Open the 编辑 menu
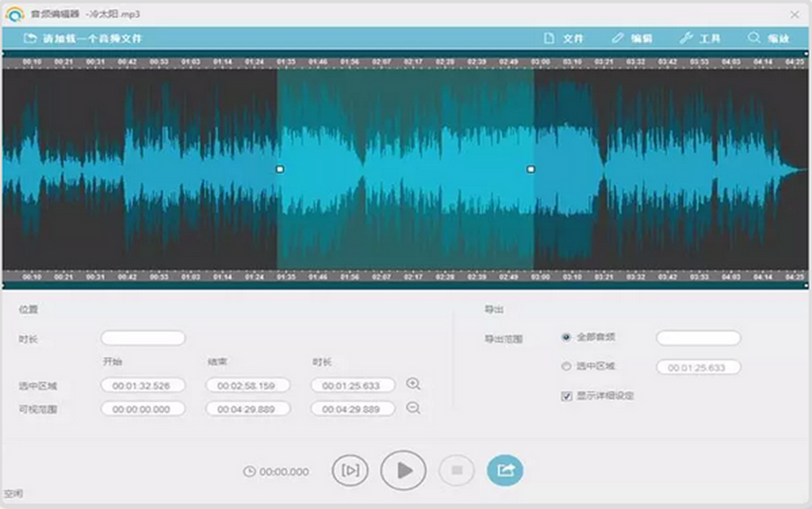Screen dimensions: 812x509 click(632, 39)
